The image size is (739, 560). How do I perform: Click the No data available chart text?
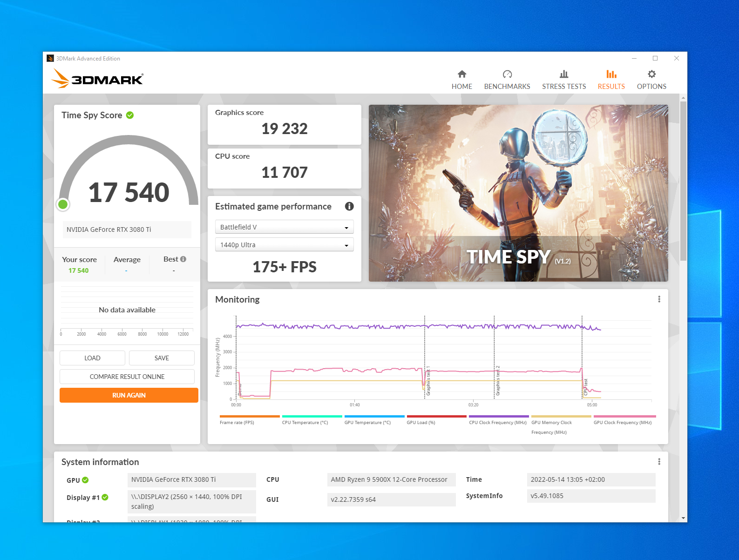pos(127,310)
